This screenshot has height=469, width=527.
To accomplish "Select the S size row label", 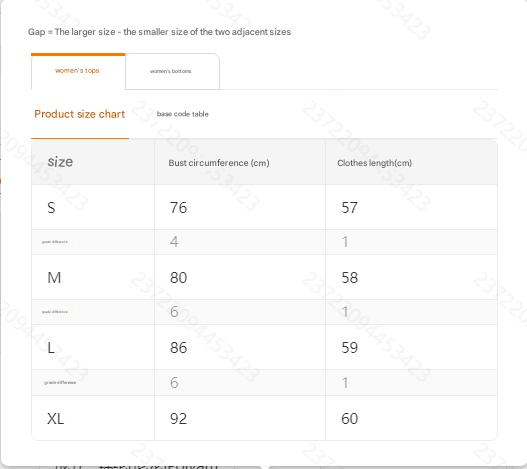I will [51, 207].
